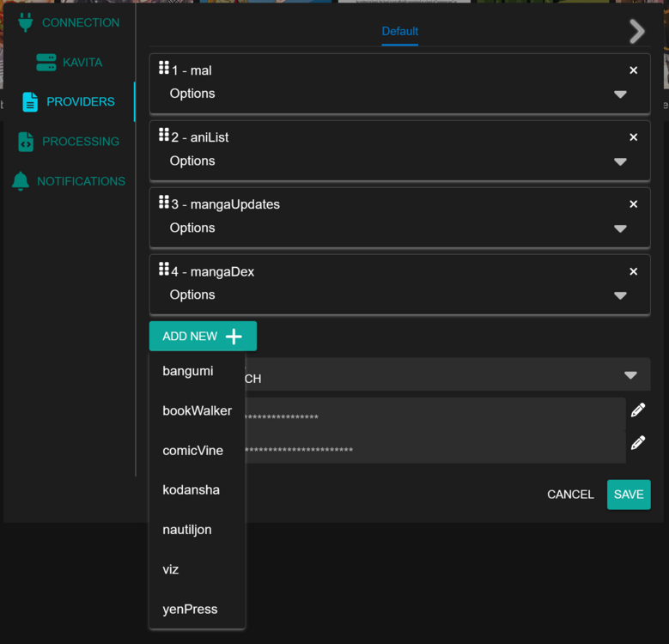Viewport: 669px width, 644px height.
Task: Grab the drag handle of mal provider
Action: pyautogui.click(x=164, y=68)
